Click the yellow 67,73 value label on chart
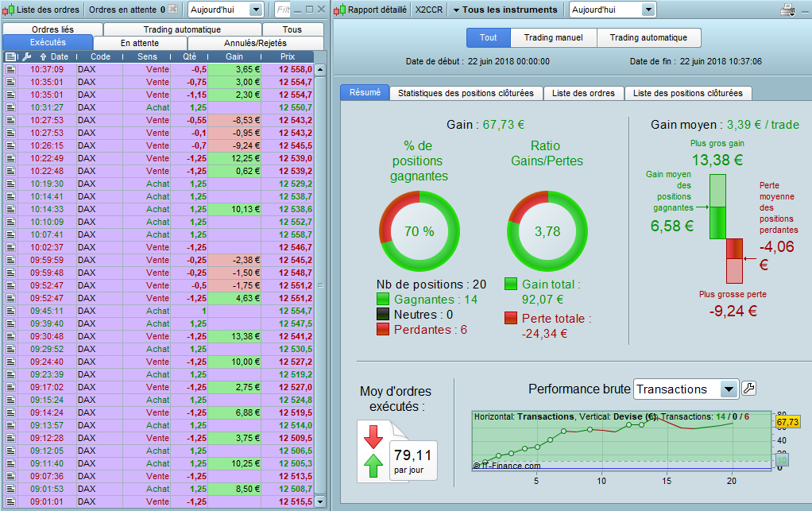Screen dimensions: 812x511 click(x=787, y=422)
